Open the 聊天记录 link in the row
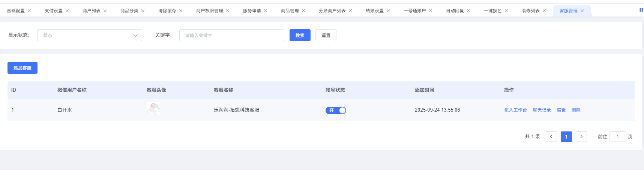 (x=542, y=110)
